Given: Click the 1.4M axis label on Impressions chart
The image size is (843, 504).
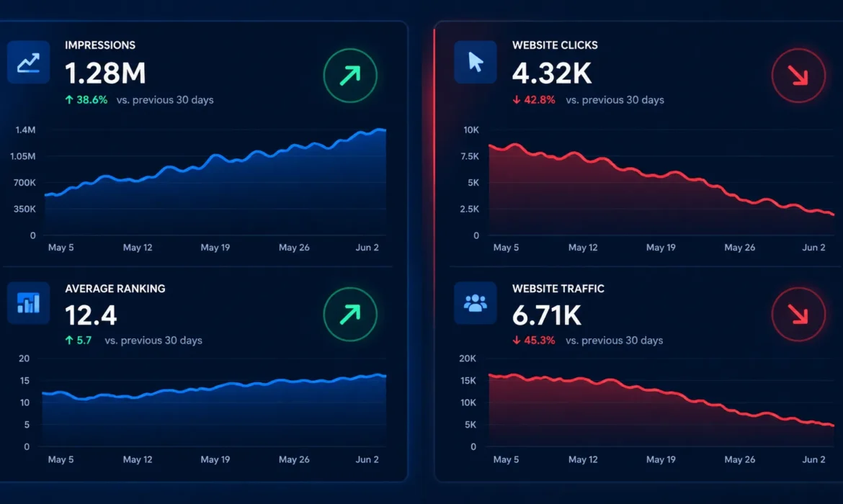Looking at the screenshot, I should [x=25, y=130].
